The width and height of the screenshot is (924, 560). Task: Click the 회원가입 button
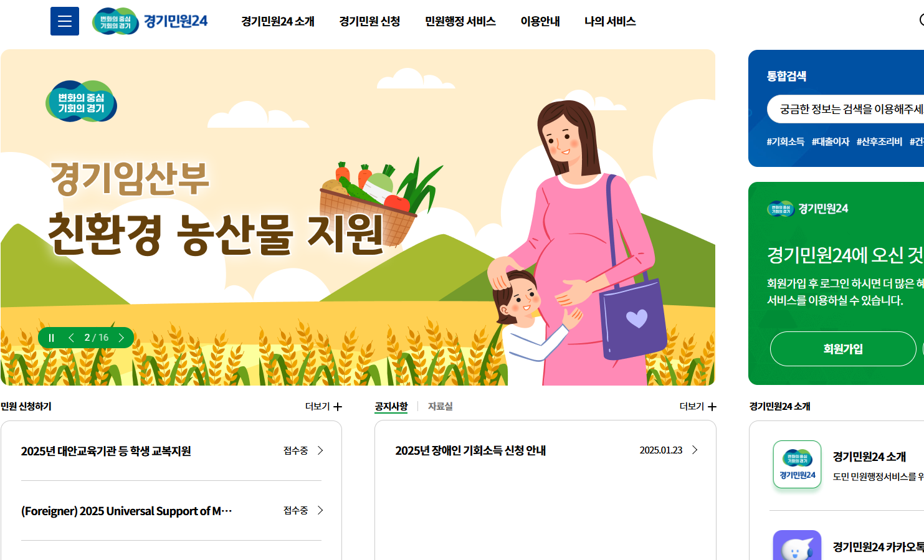point(843,349)
